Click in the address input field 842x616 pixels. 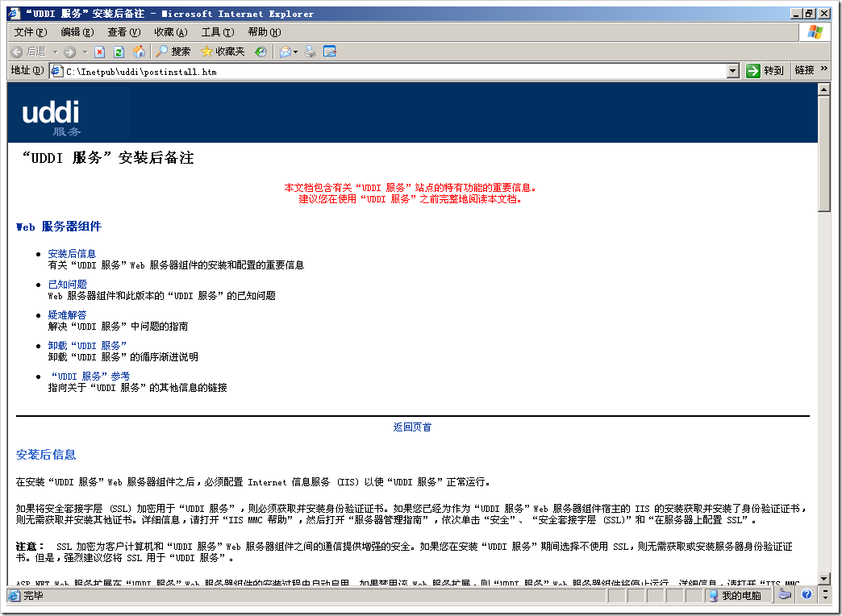click(396, 71)
